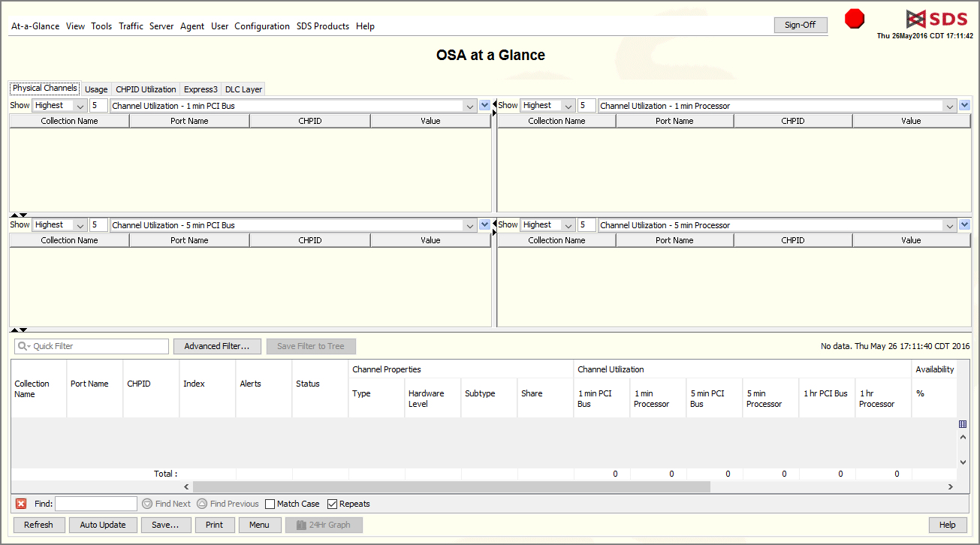Click the Help button at the bottom right

pos(948,525)
